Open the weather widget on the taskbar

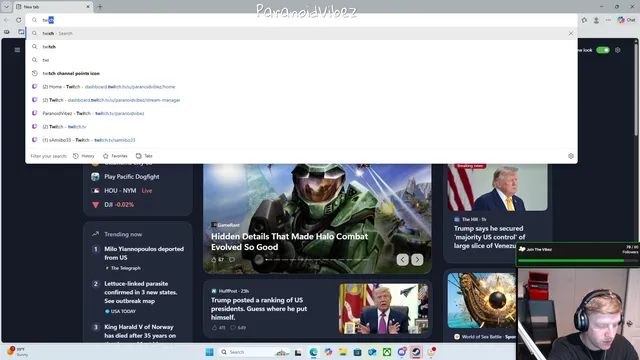[17, 352]
